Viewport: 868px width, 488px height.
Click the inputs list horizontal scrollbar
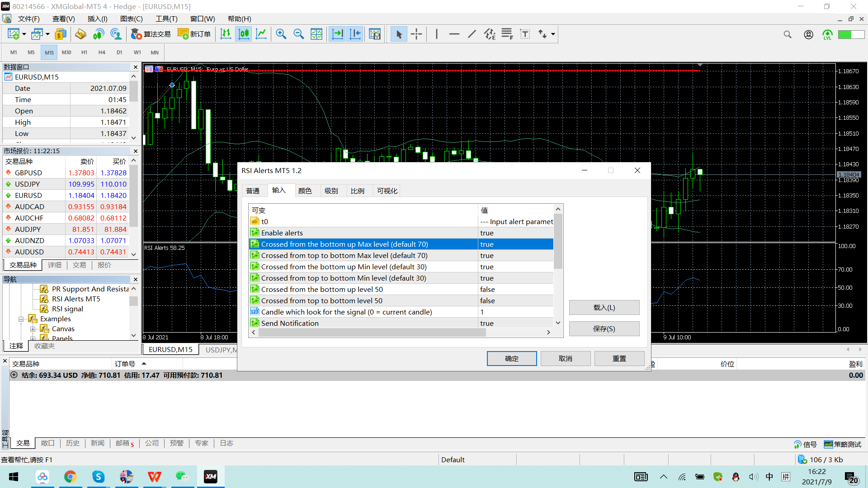[372, 333]
